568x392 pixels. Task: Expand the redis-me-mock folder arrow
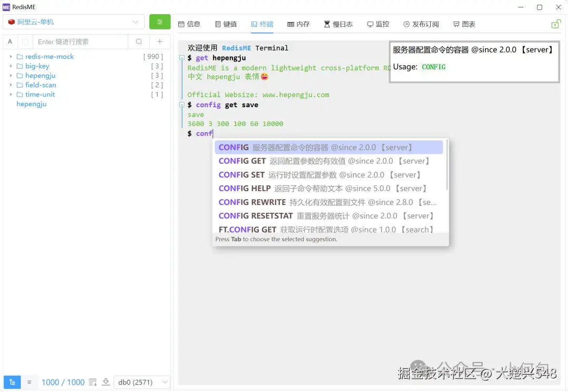[x=11, y=56]
